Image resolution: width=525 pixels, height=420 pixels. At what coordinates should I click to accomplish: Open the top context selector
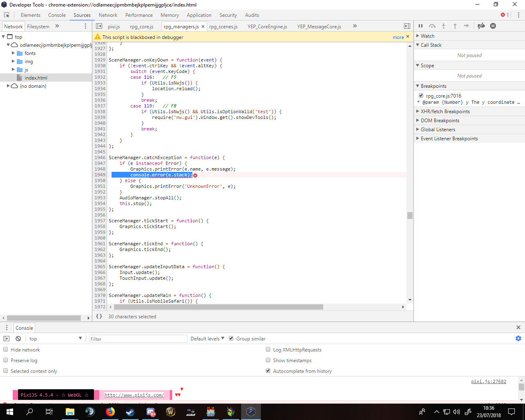pos(55,338)
